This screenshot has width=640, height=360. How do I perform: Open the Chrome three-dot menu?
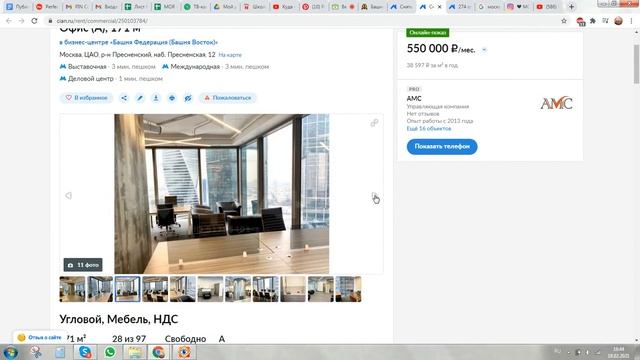[x=631, y=21]
